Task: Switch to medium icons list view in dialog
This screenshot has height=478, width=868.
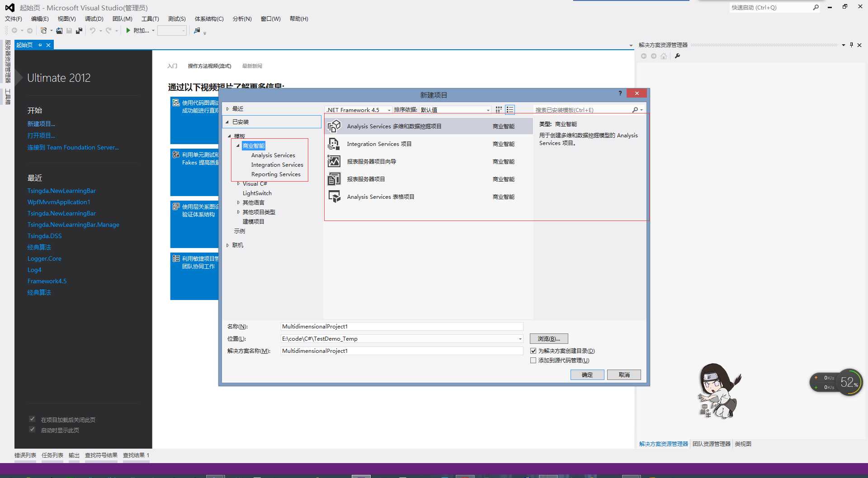Action: click(510, 109)
